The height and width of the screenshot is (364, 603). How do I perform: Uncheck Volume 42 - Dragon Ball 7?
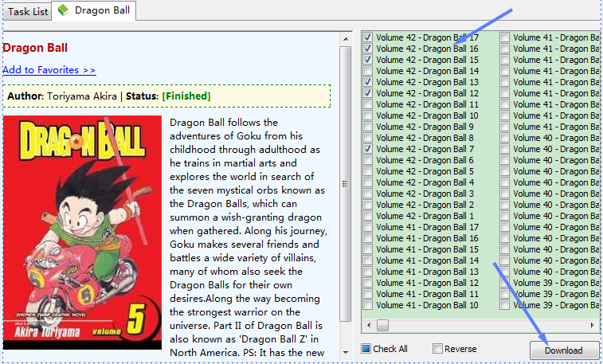(x=367, y=149)
